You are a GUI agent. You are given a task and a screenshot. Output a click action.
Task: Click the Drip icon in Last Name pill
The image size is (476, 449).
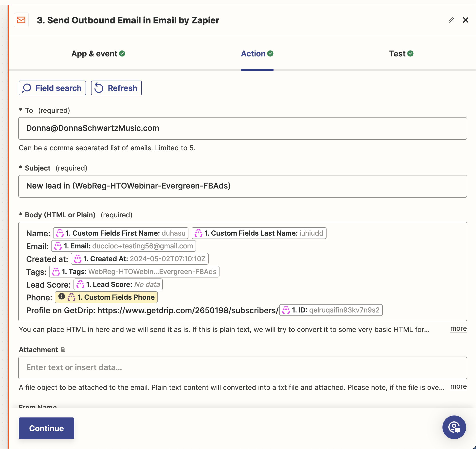tap(199, 233)
